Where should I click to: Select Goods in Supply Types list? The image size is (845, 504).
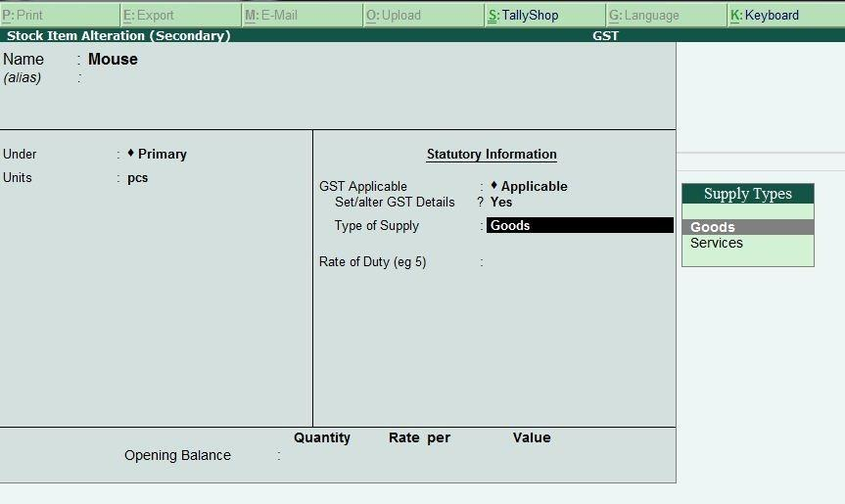pos(747,227)
